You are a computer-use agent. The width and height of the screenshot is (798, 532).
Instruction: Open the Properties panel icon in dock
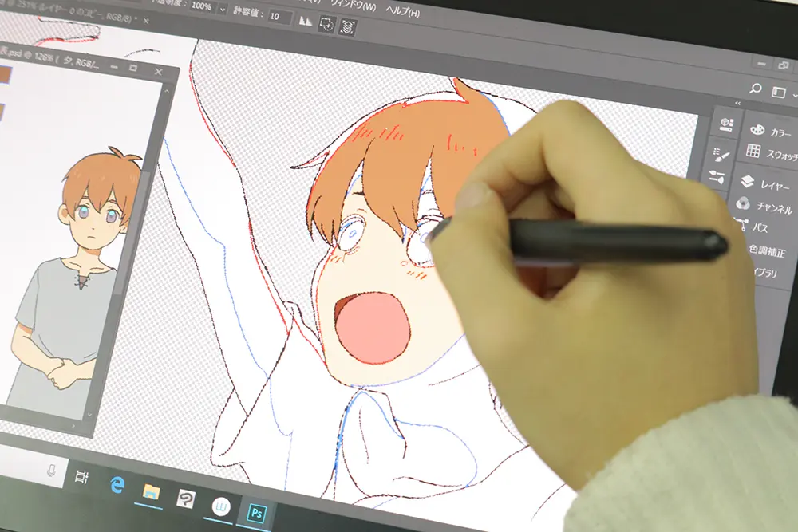[727, 124]
